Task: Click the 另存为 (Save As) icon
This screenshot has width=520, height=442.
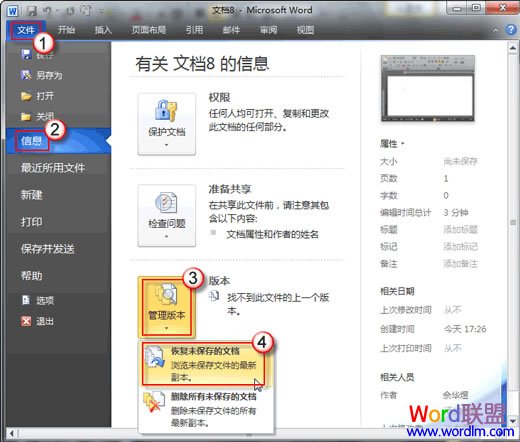Action: tap(26, 75)
